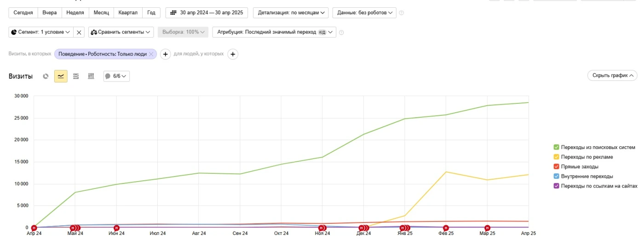Switch chart to pie view icon
644x245 pixels.
pos(46,76)
